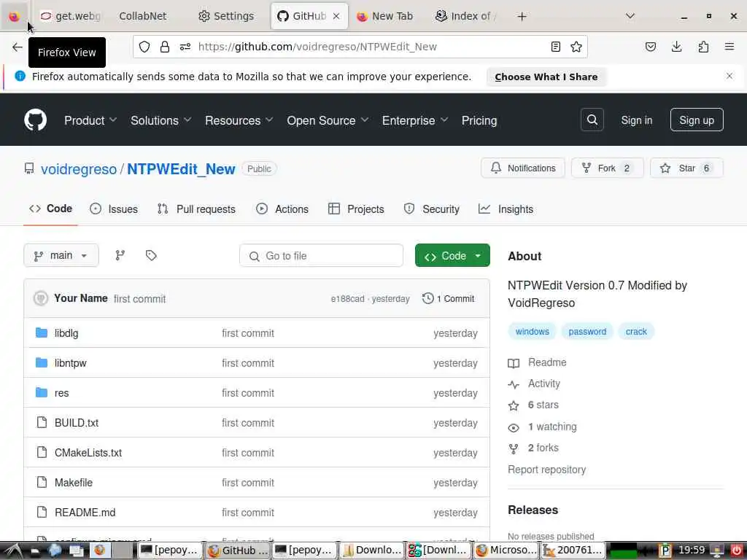Go to the GitHub logo homepage
Image resolution: width=747 pixels, height=560 pixels.
pyautogui.click(x=35, y=120)
